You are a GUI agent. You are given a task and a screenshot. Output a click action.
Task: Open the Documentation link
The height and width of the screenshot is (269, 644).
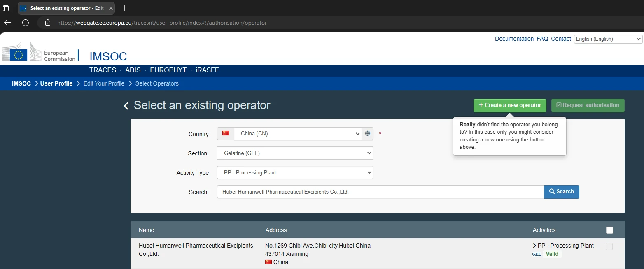pos(514,39)
